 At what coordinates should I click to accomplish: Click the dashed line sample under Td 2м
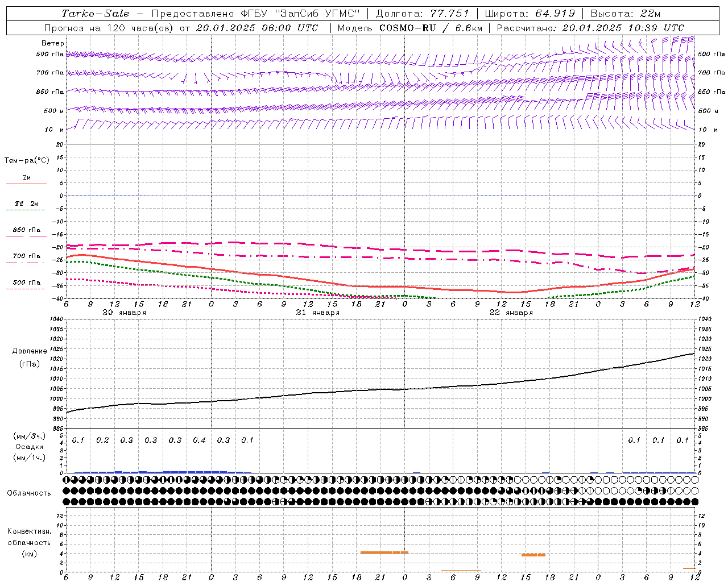pos(25,210)
